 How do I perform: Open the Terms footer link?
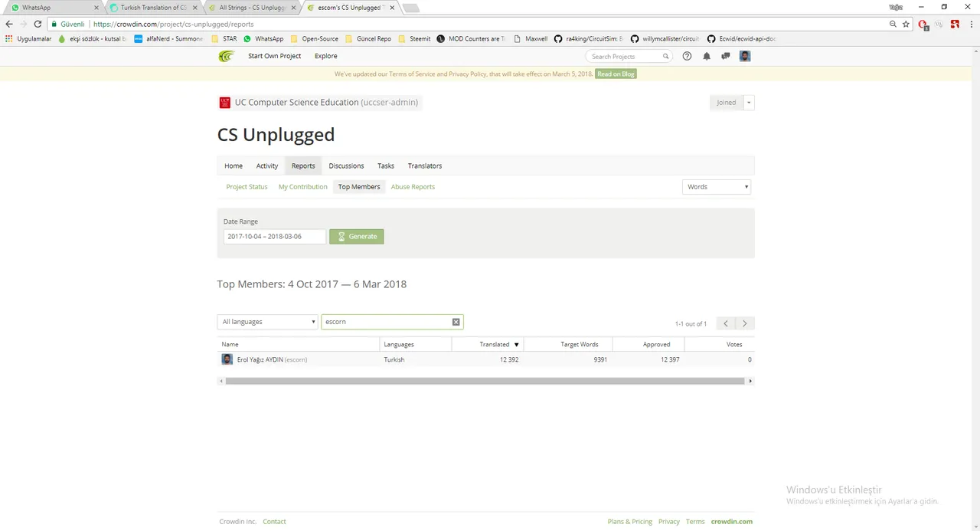pos(695,522)
